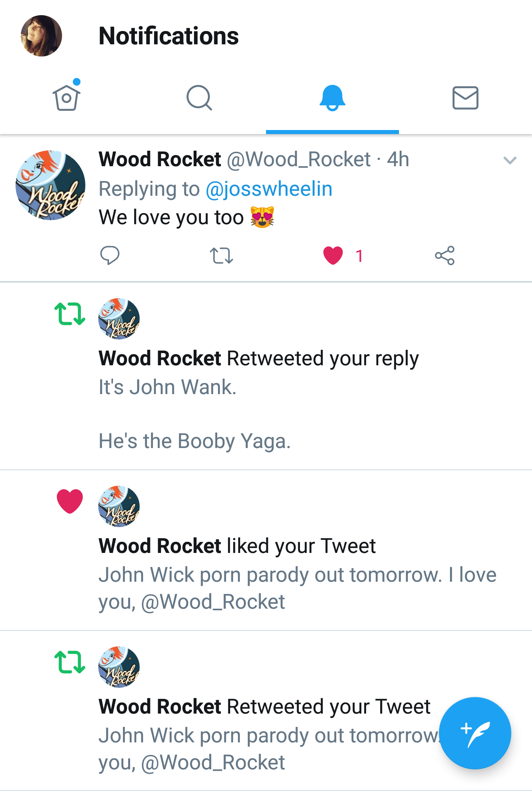The width and height of the screenshot is (532, 793).
Task: Share the Wood Rocket tweet
Action: 444,256
